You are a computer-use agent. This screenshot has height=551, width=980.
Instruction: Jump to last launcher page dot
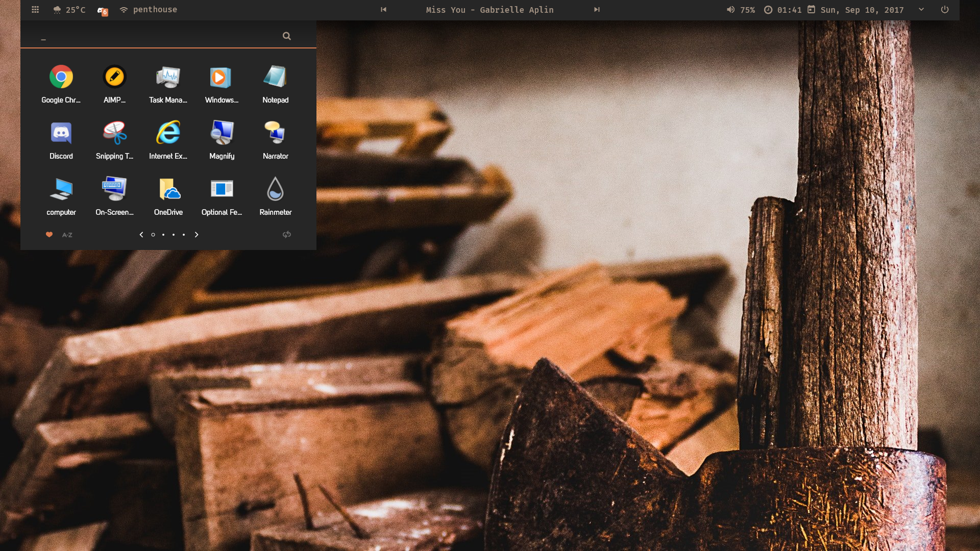pyautogui.click(x=184, y=235)
